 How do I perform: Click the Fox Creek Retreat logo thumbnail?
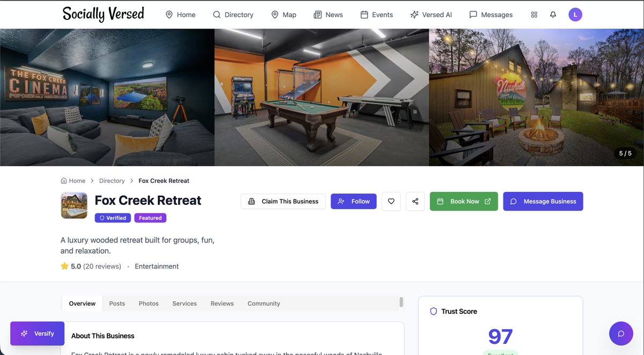click(x=74, y=205)
